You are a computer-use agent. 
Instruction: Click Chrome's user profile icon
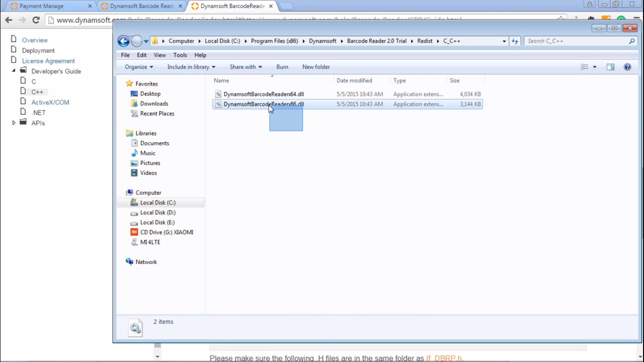(x=590, y=4)
